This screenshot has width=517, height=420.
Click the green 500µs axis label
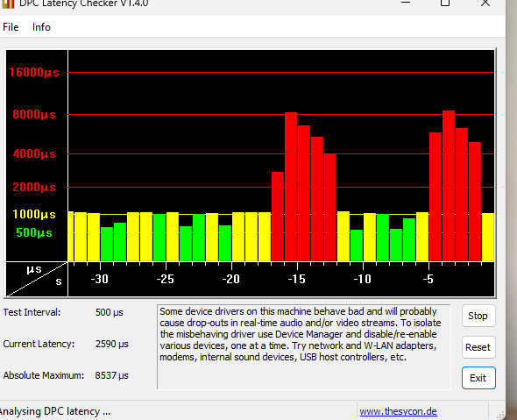pyautogui.click(x=34, y=232)
